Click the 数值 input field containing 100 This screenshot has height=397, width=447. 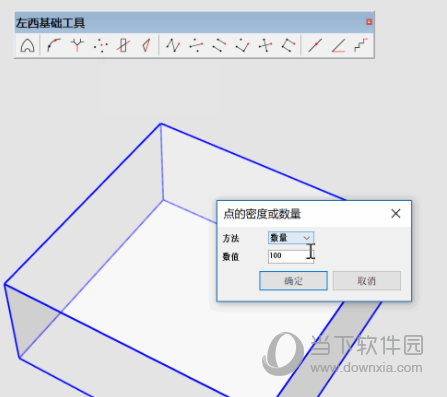pos(291,256)
